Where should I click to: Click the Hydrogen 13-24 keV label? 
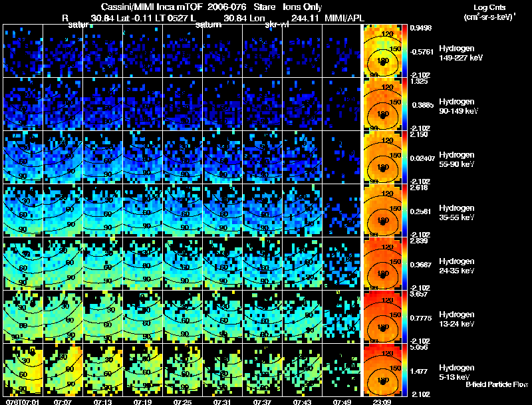pyautogui.click(x=457, y=319)
